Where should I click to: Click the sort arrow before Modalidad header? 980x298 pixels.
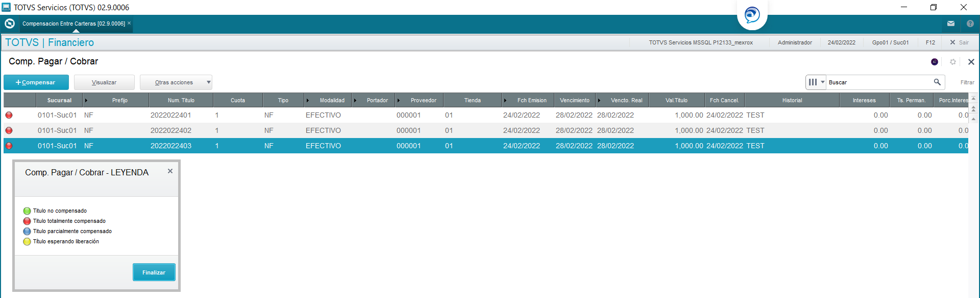point(307,100)
